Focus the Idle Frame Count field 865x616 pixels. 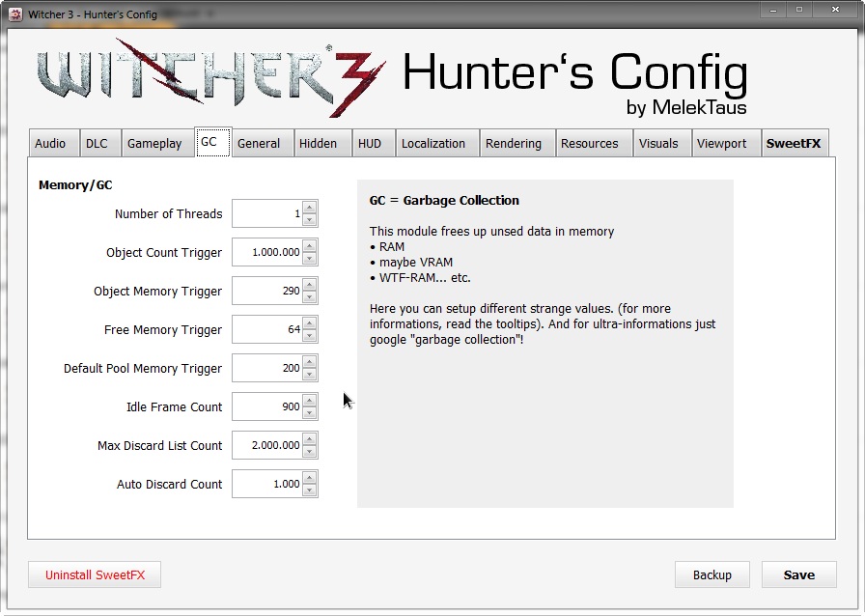(x=267, y=407)
